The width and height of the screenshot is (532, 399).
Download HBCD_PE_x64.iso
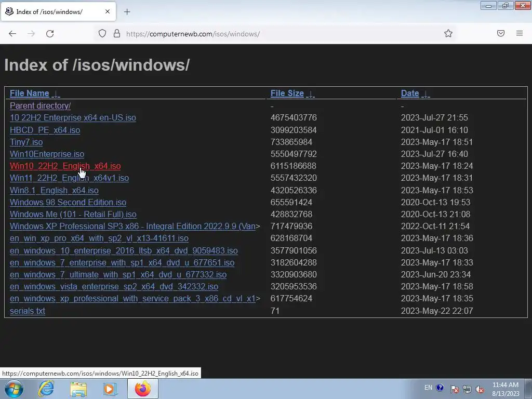tap(45, 130)
